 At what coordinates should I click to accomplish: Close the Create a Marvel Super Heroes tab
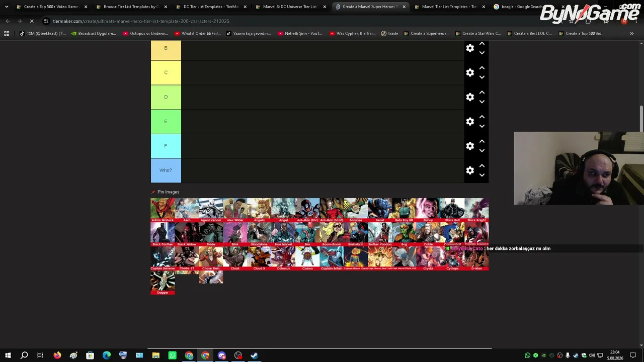tap(404, 7)
